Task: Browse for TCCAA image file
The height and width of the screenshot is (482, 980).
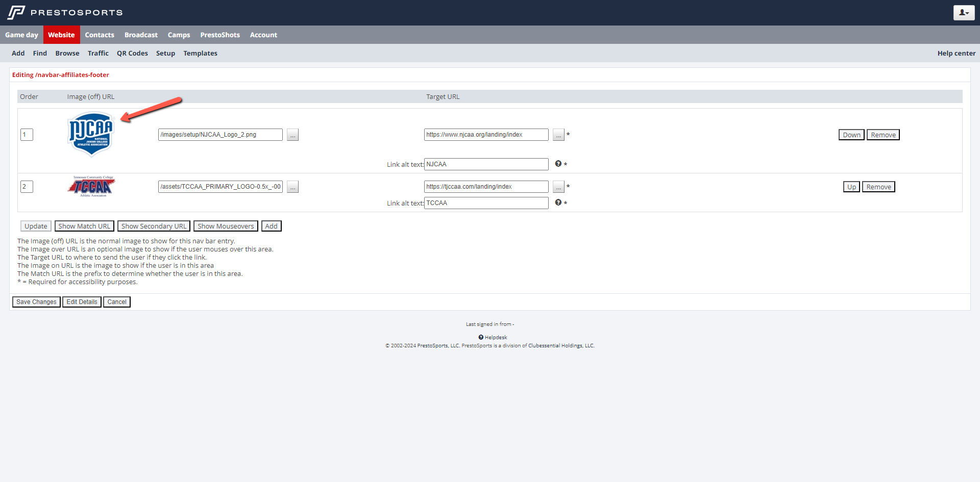Action: (x=292, y=187)
